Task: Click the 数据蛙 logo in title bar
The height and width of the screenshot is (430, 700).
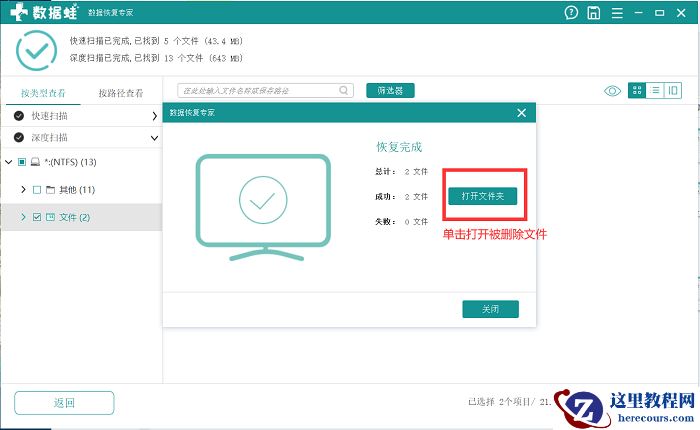Action: pyautogui.click(x=44, y=12)
